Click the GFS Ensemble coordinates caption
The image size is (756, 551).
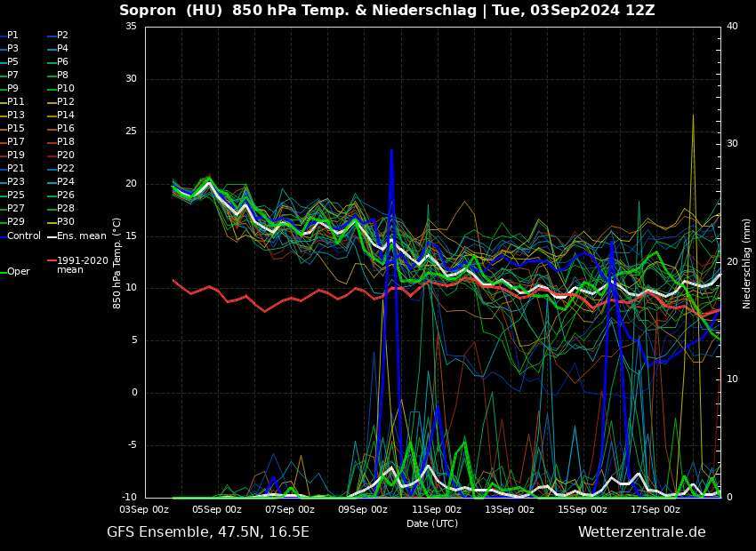tap(208, 532)
